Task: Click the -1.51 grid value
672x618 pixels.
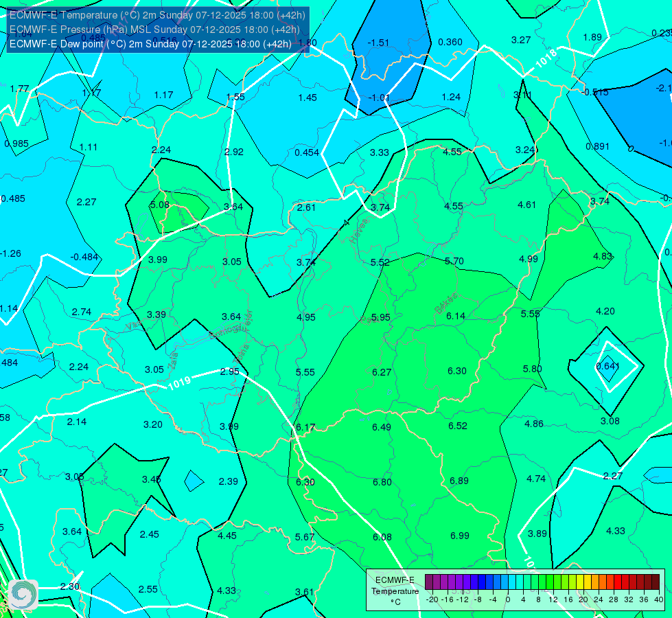Action: click(x=378, y=43)
